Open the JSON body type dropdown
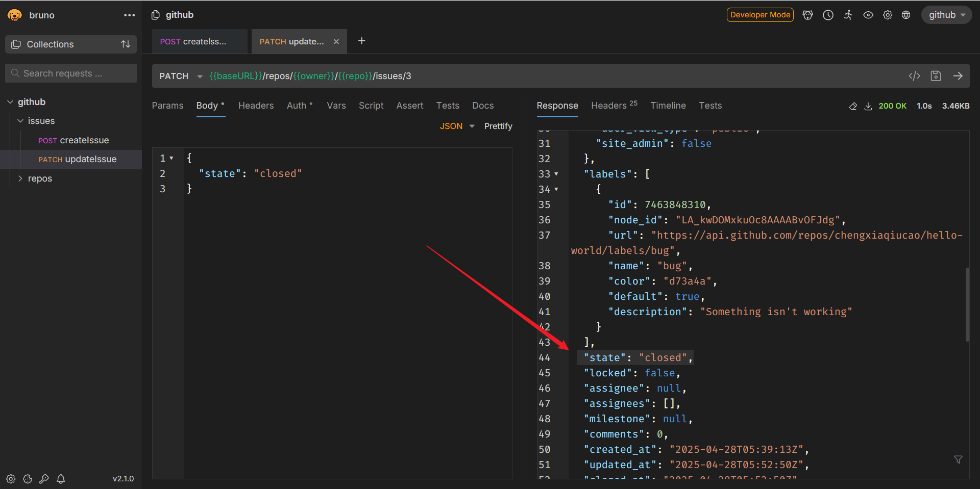The image size is (980, 489). pos(457,126)
